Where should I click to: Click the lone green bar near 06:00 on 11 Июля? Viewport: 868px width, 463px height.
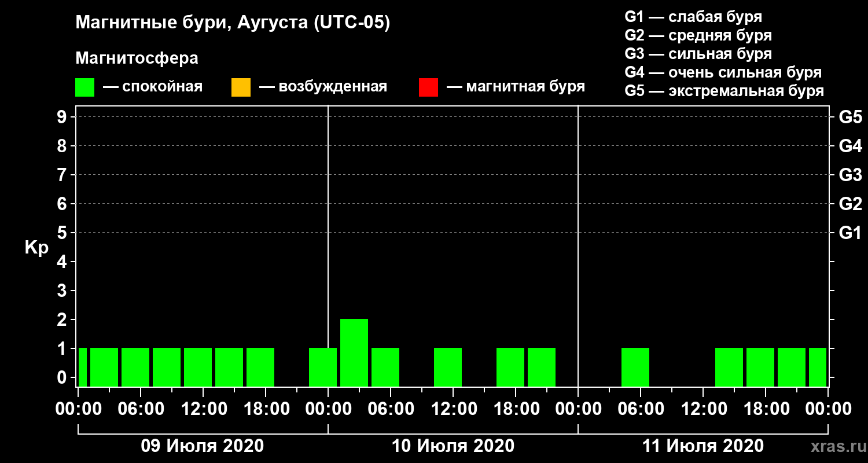pos(635,367)
